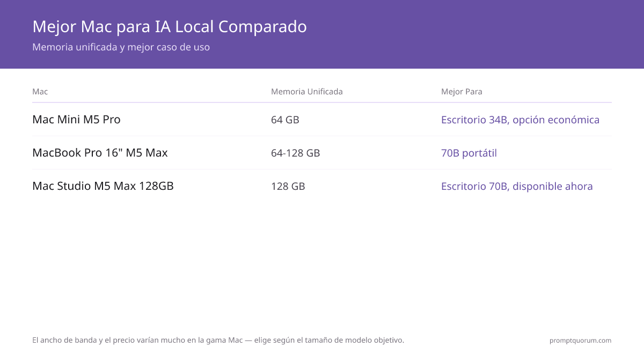Select the 'MacBook Pro 16" M5 Max' cell

click(x=100, y=153)
